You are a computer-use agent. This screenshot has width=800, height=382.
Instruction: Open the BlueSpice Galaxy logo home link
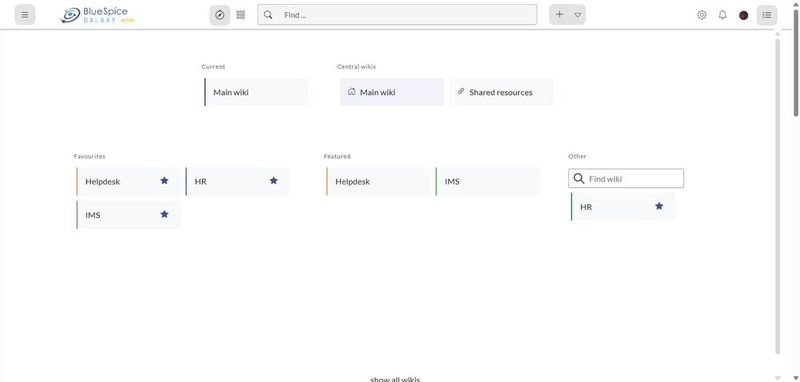[97, 15]
